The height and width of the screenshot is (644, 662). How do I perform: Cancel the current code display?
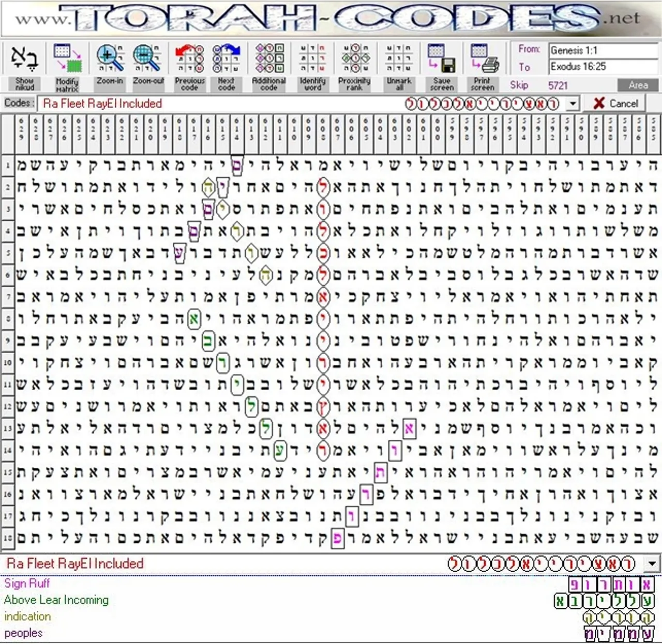615,103
